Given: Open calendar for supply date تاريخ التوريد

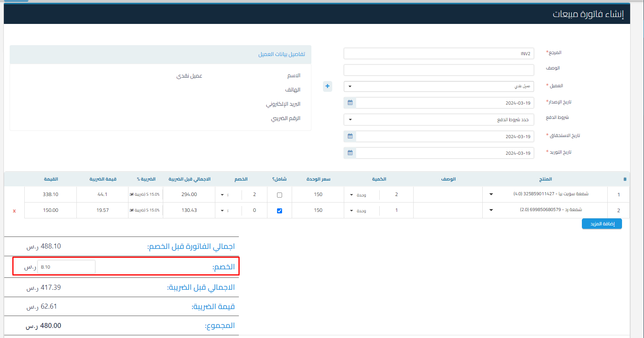Looking at the screenshot, I should pyautogui.click(x=350, y=153).
